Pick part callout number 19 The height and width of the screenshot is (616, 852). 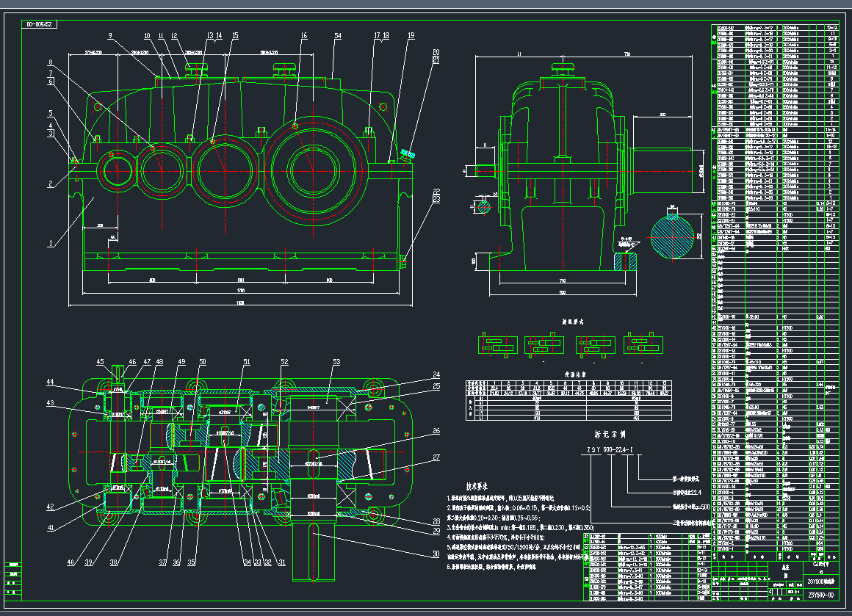(411, 35)
